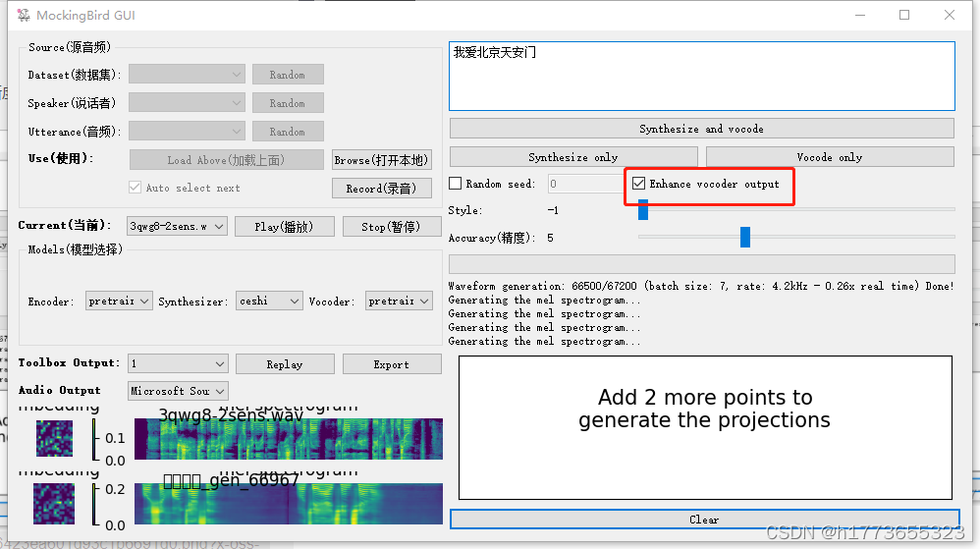The width and height of the screenshot is (980, 549).
Task: Maximize the MockingBird GUI window
Action: [904, 15]
